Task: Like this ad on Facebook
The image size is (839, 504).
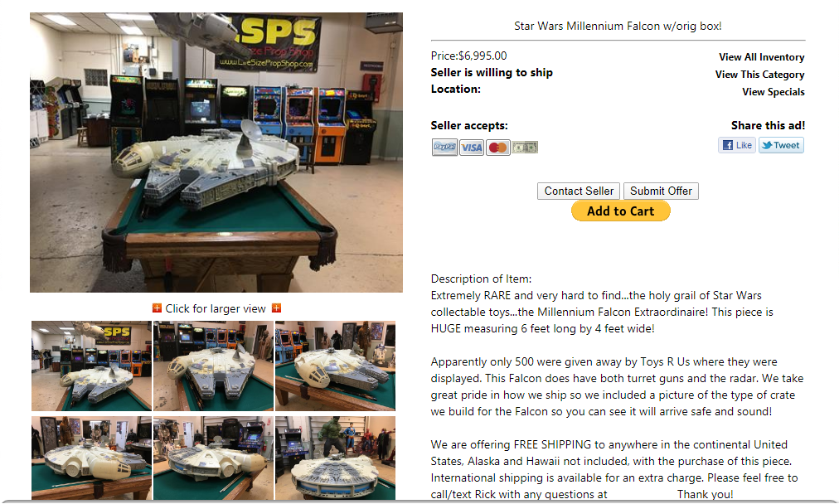Action: pos(737,145)
